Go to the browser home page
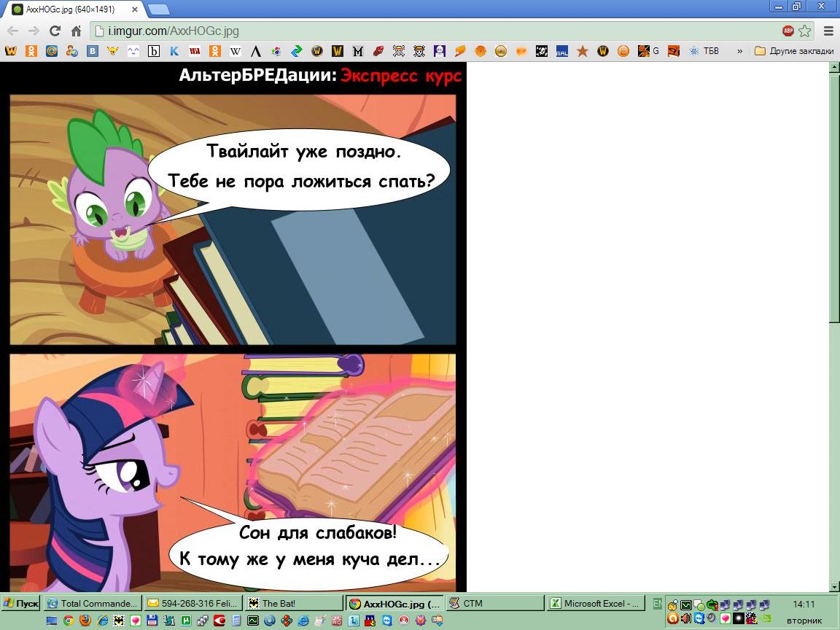Viewport: 840px width, 630px height. [x=76, y=31]
